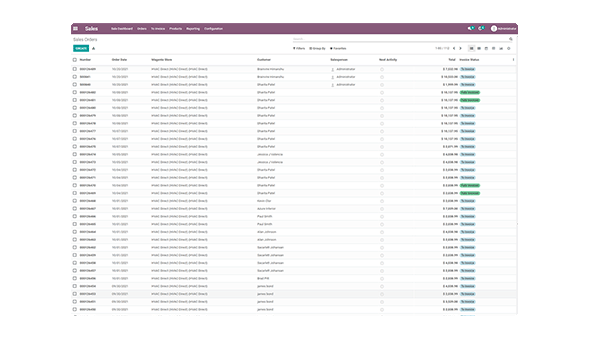This screenshot has width=590, height=360.
Task: Open the Group By dropdown
Action: 317,49
